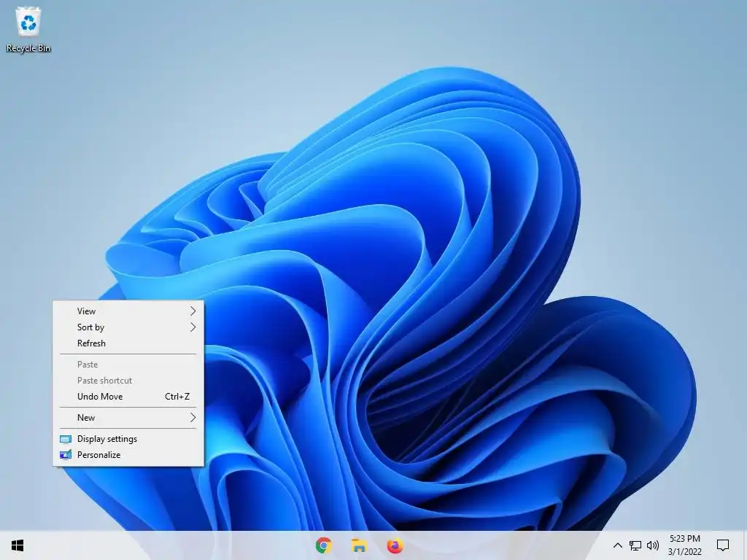Click the Windows Start button

click(18, 545)
